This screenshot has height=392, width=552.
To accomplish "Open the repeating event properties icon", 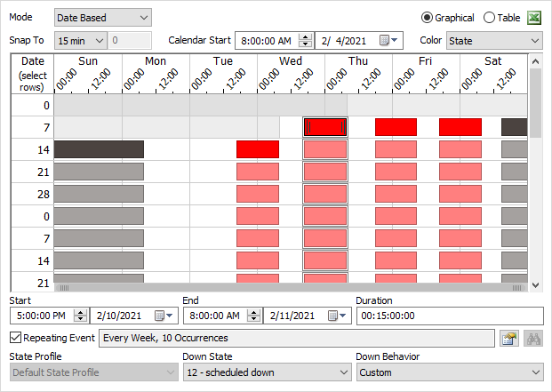I will (509, 339).
